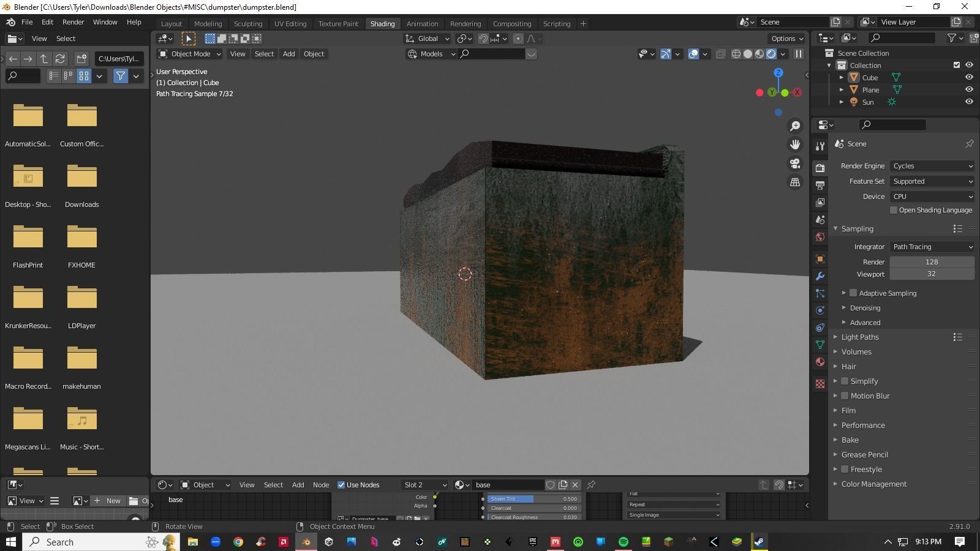Viewport: 980px width, 551px height.
Task: Switch perspective/orthographic grid icon
Action: click(x=795, y=182)
